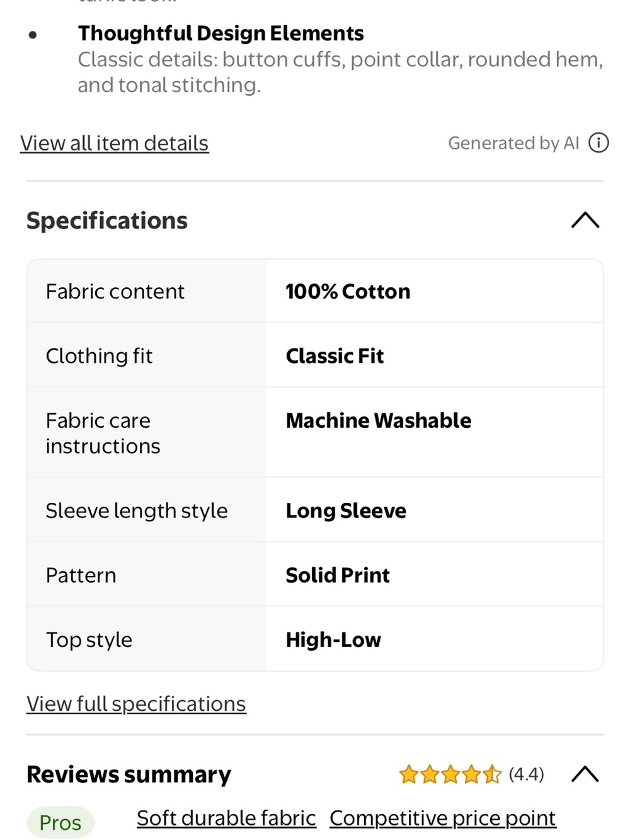The image size is (630, 840).
Task: Tap the Specifications heading
Action: pos(107,221)
